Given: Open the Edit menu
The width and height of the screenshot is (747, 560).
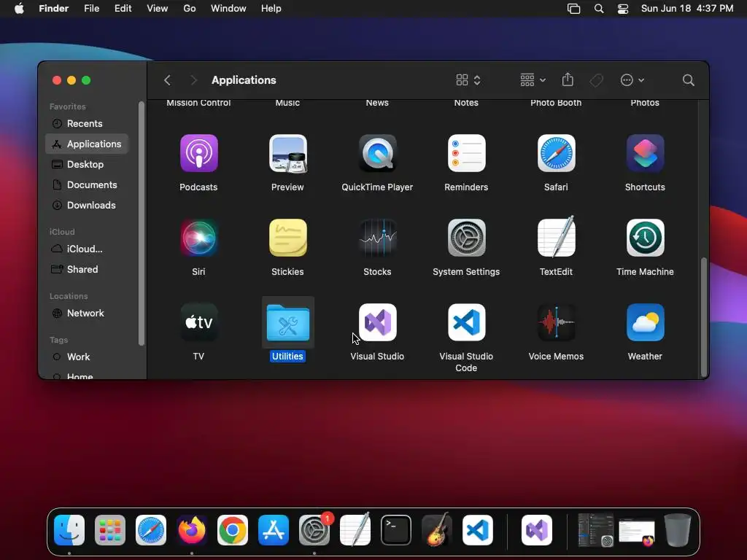Looking at the screenshot, I should (x=123, y=9).
